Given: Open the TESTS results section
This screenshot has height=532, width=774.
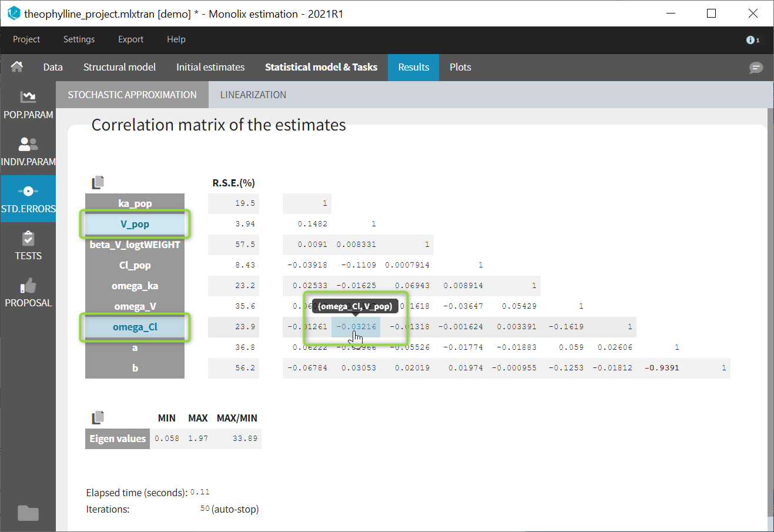Looking at the screenshot, I should (28, 246).
